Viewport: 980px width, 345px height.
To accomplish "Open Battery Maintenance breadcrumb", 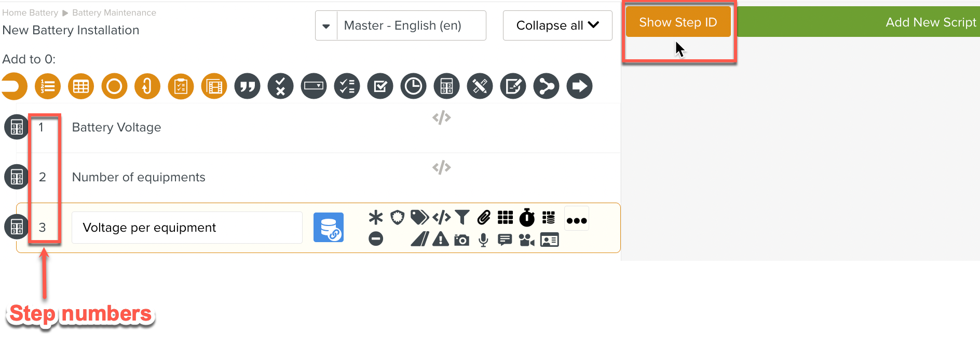I will click(x=114, y=12).
